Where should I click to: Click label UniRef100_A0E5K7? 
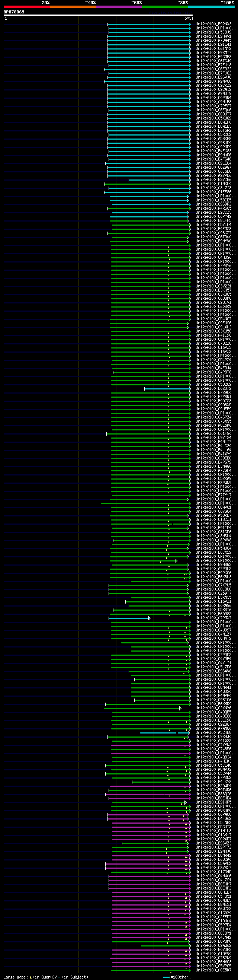click(x=214, y=970)
